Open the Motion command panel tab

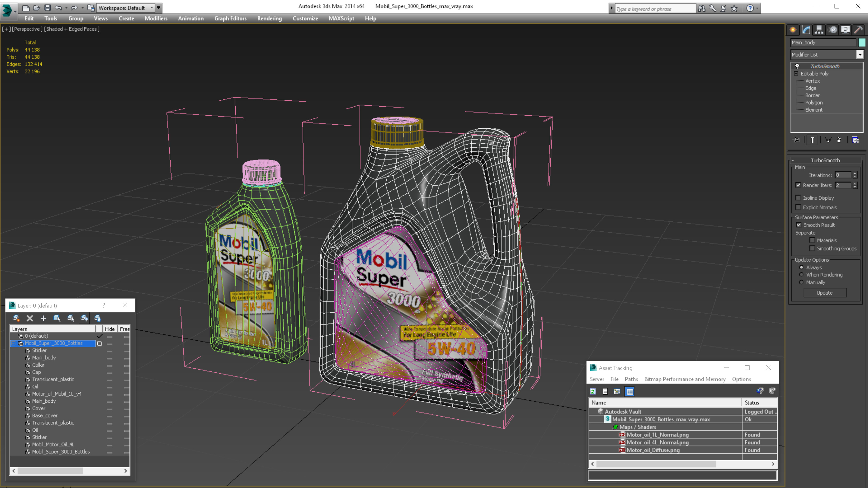[833, 30]
